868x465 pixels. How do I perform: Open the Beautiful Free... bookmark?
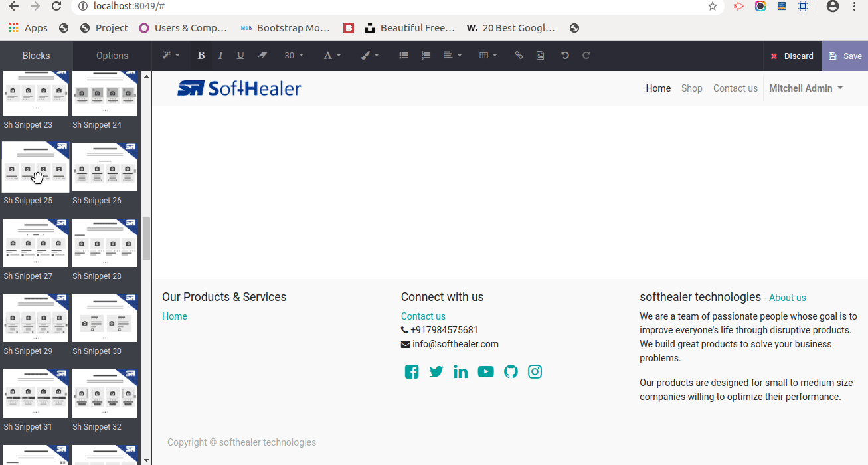[409, 28]
